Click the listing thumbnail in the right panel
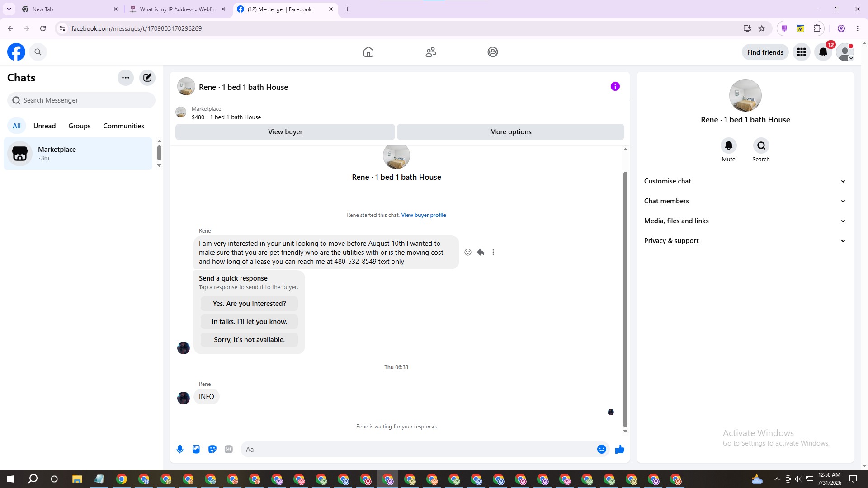The height and width of the screenshot is (488, 868). point(745,95)
